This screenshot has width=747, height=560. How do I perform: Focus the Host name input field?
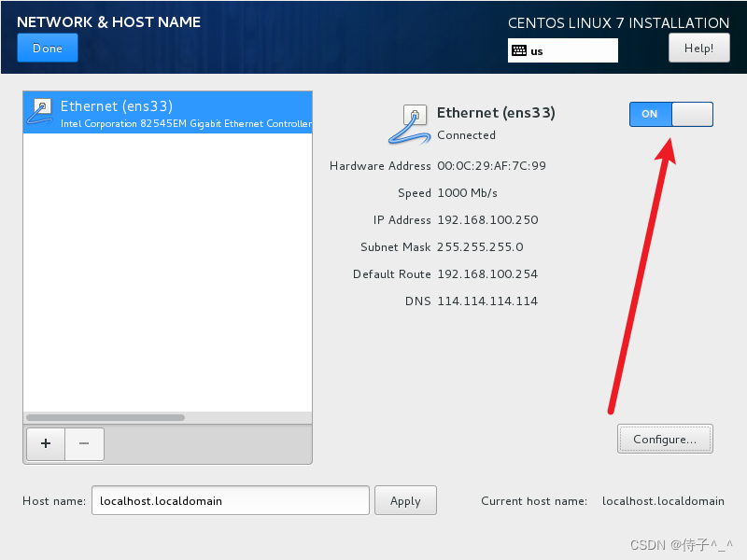point(230,500)
